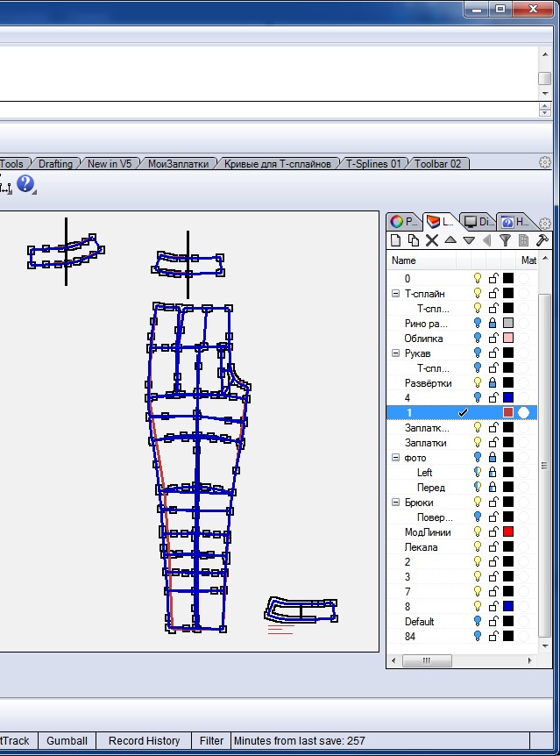Toggle visibility bulb of layer Облипка
The height and width of the screenshot is (756, 560).
coord(478,338)
